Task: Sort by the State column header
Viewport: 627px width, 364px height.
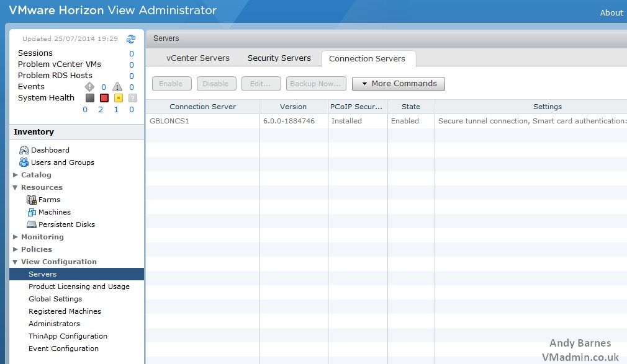Action: 411,107
